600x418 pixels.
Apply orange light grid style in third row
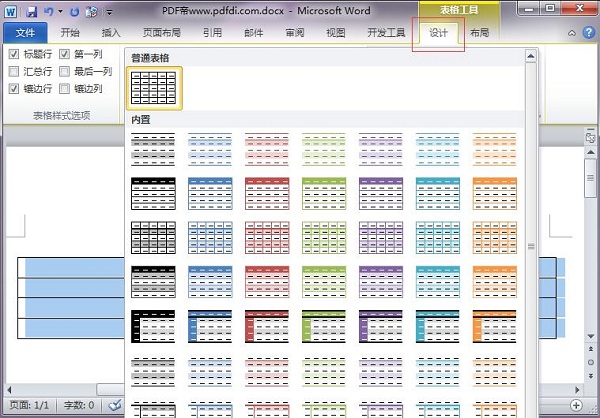[495, 238]
